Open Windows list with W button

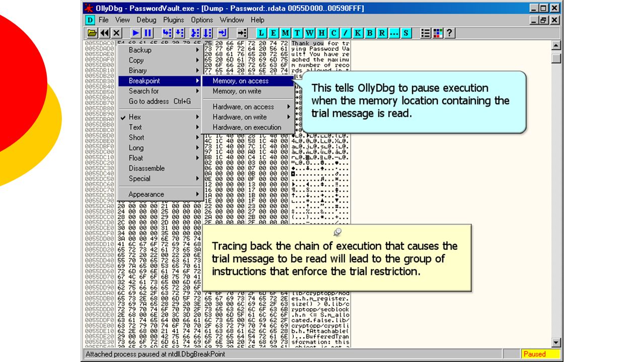click(x=310, y=33)
